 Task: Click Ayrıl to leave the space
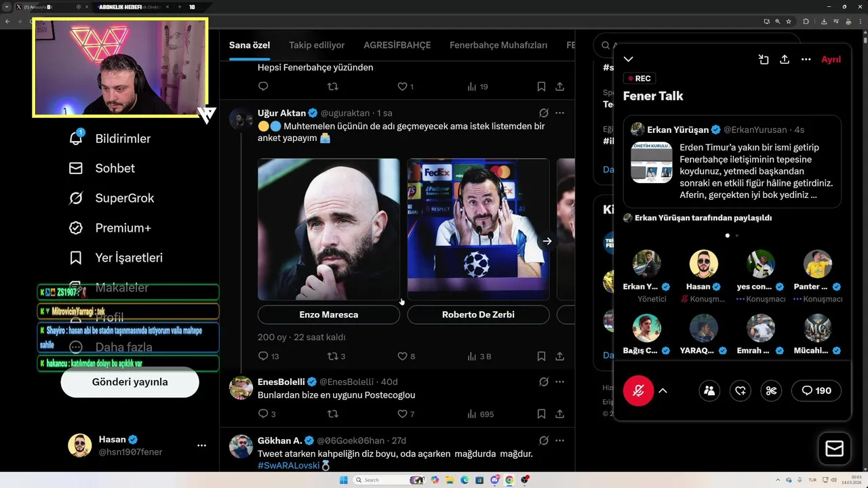(831, 60)
